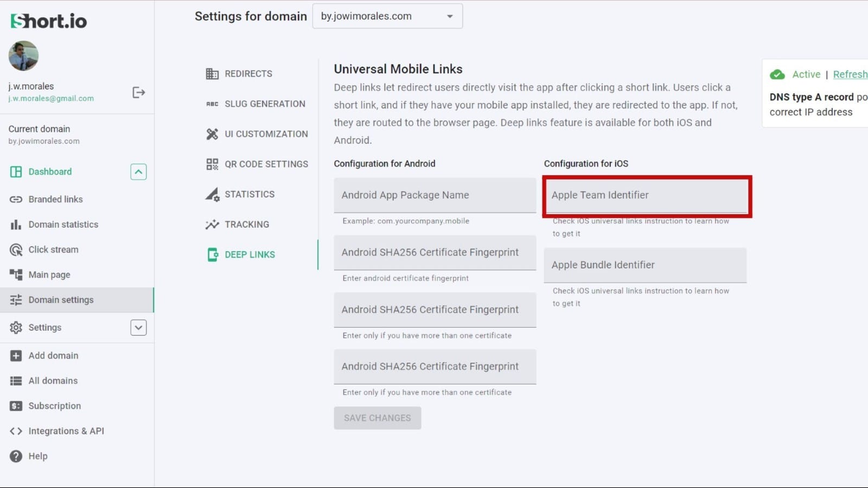Click the logout icon beside j.w.morales
Image resolution: width=868 pixels, height=488 pixels.
(x=139, y=92)
